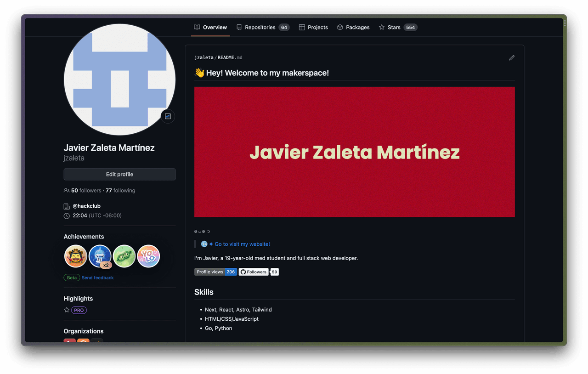This screenshot has width=588, height=374.
Task: Go to the Packages tab
Action: 353,28
